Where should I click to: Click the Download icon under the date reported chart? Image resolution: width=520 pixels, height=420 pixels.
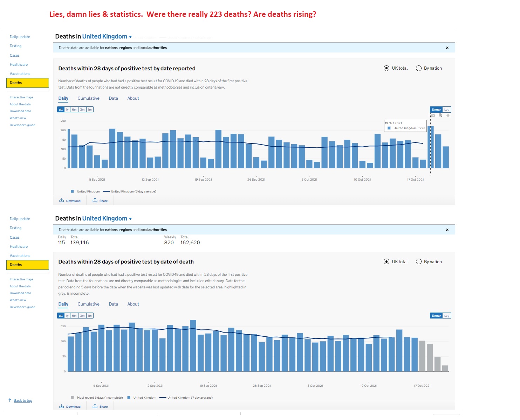62,200
